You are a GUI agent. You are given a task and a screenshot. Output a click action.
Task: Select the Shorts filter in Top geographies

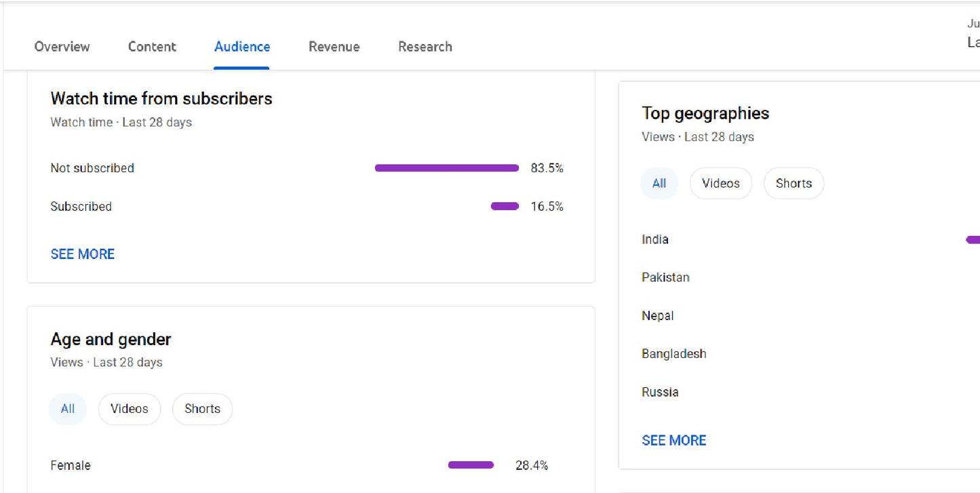click(x=793, y=183)
